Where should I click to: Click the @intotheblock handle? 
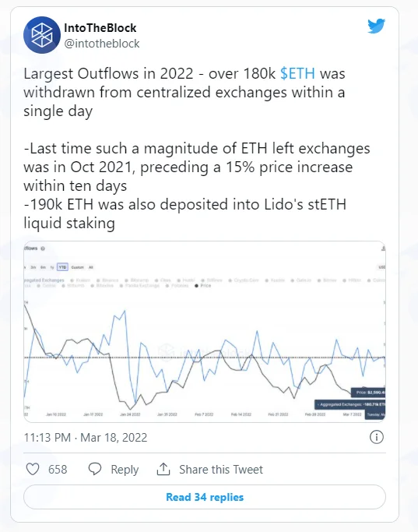102,44
